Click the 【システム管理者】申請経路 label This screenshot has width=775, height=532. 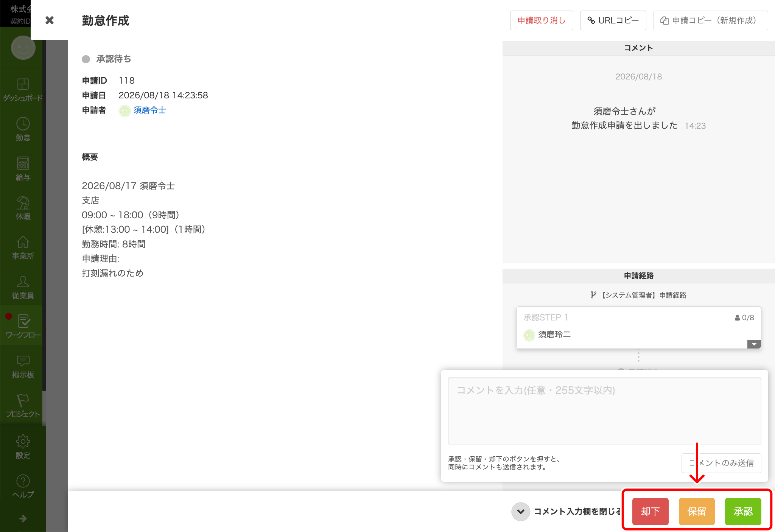638,295
